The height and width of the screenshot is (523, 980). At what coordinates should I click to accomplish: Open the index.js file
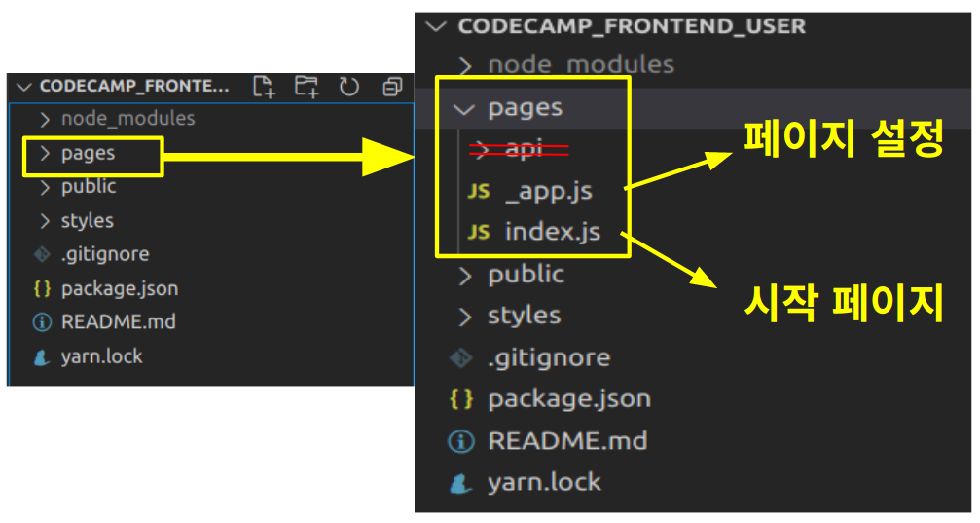(x=553, y=232)
